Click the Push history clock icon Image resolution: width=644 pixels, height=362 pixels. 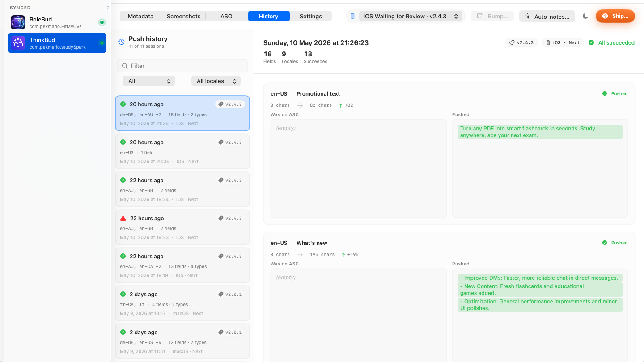point(121,42)
